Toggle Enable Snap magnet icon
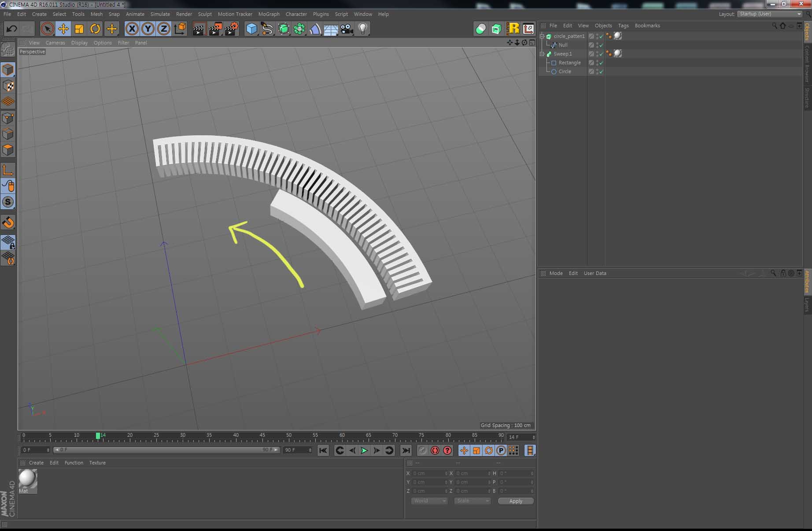This screenshot has width=812, height=531. (8, 223)
